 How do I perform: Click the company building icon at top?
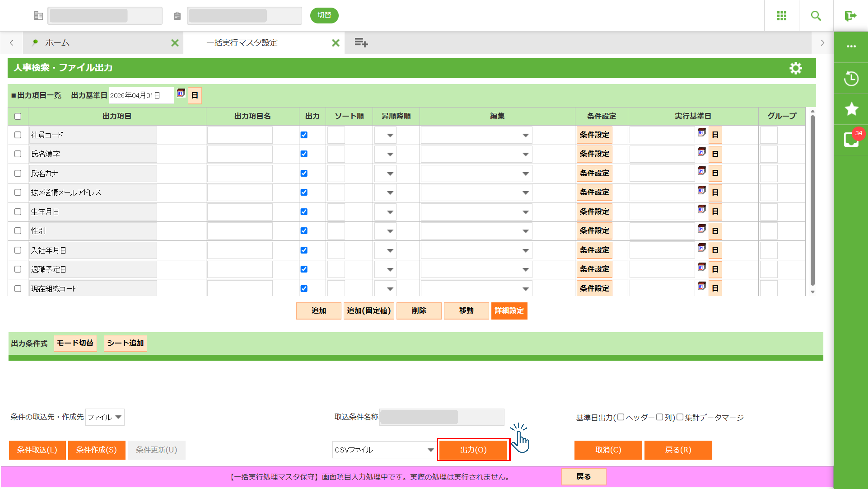38,16
